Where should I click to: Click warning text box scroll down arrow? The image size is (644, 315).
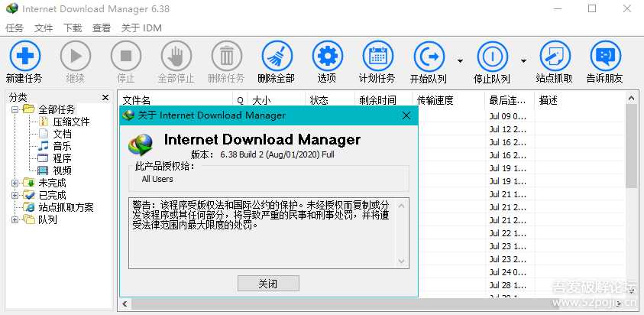pos(402,261)
